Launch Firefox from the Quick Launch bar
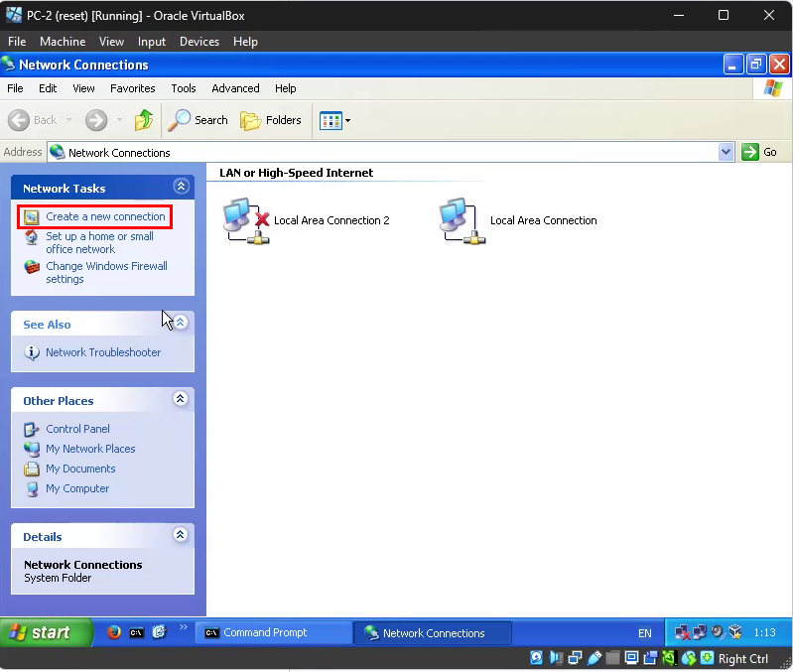The image size is (793, 672). point(114,632)
